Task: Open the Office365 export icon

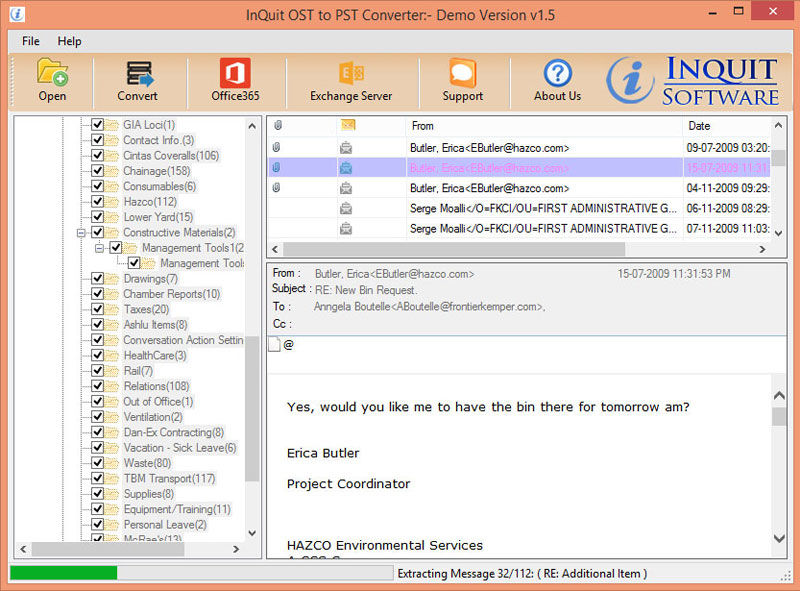Action: tap(235, 73)
